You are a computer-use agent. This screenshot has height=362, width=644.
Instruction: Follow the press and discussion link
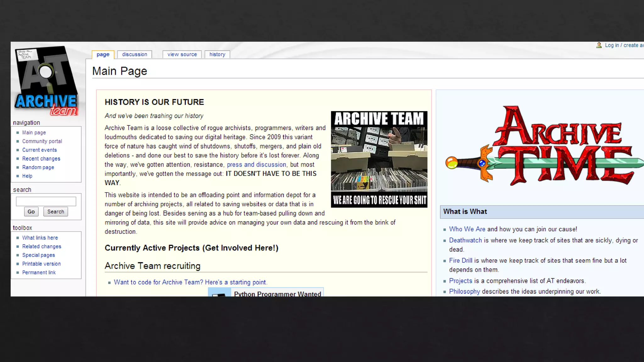click(256, 165)
